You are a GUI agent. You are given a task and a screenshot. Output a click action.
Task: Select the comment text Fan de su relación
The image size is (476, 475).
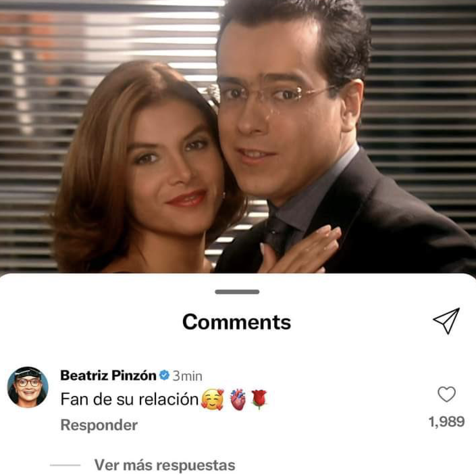(130, 399)
